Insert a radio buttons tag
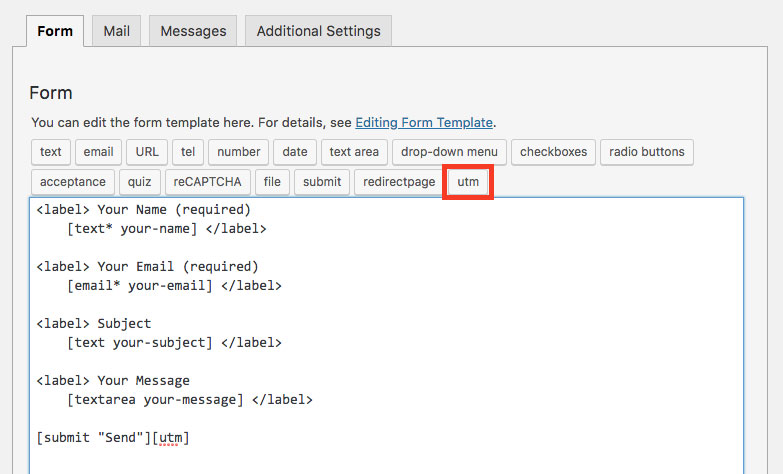This screenshot has width=783, height=474. [x=647, y=152]
